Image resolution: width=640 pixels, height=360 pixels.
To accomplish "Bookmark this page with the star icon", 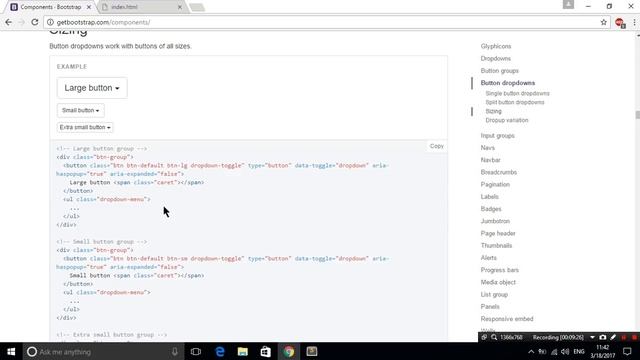I will (604, 22).
